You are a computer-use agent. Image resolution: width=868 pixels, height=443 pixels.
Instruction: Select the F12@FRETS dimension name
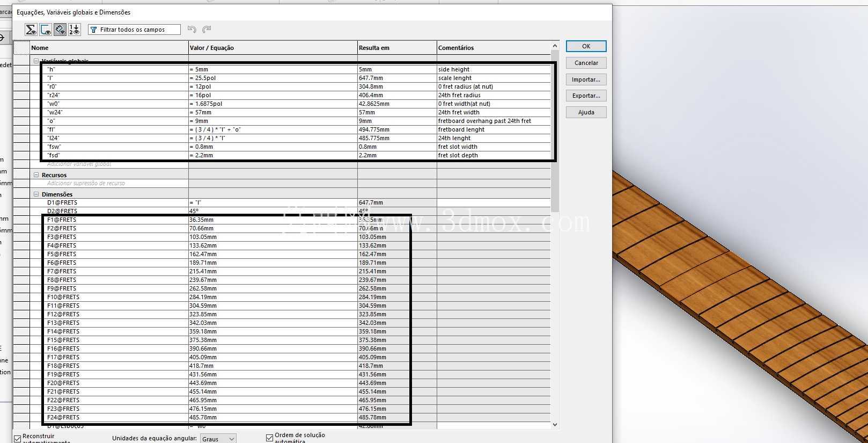point(63,314)
